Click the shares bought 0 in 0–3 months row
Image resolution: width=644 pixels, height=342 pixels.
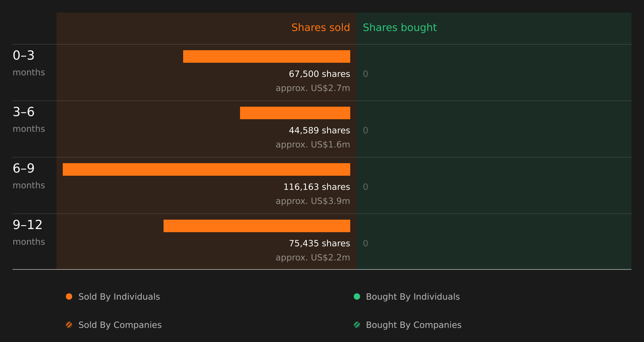pos(366,74)
